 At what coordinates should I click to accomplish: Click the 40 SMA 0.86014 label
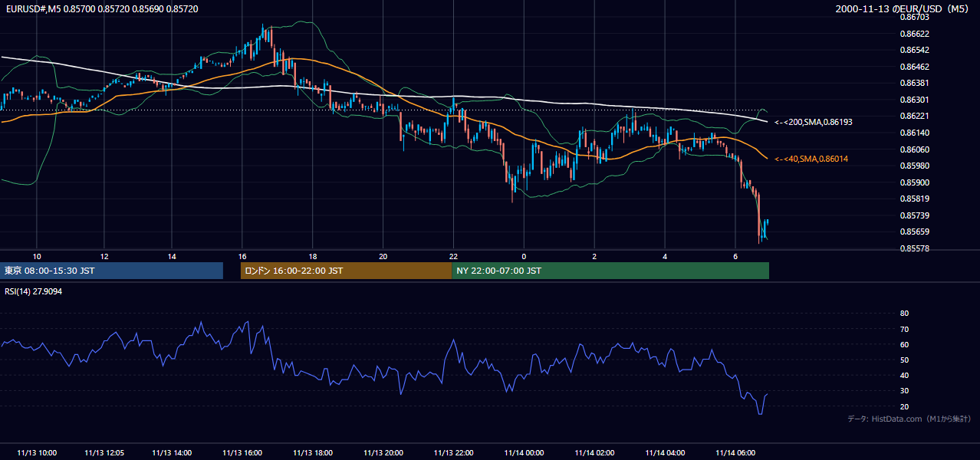(x=811, y=159)
